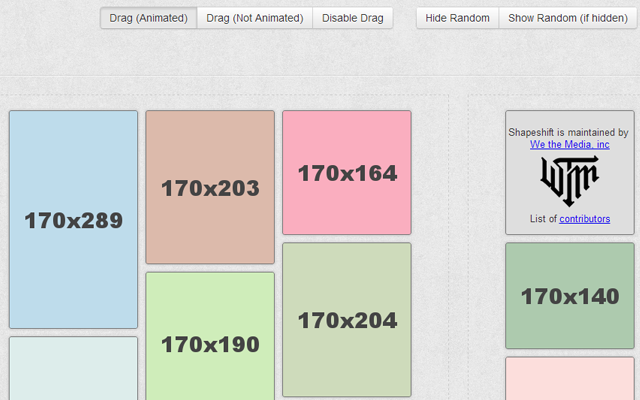Switch to Drag (Not Animated) mode
This screenshot has height=400, width=640.
[x=254, y=18]
